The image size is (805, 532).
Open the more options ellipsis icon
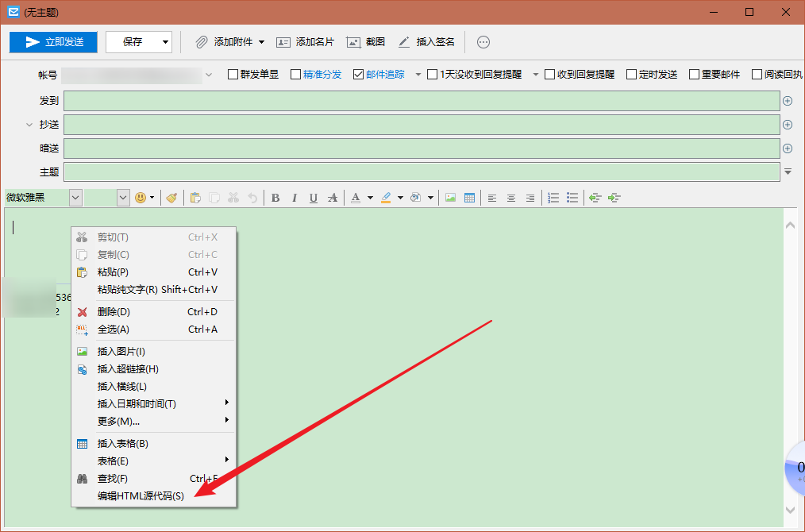[x=483, y=42]
